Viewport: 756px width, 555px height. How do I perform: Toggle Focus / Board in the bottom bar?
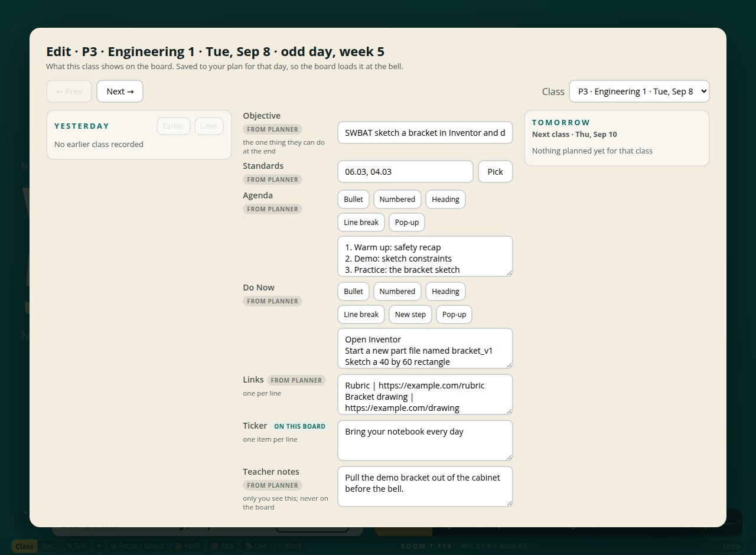coord(137,546)
